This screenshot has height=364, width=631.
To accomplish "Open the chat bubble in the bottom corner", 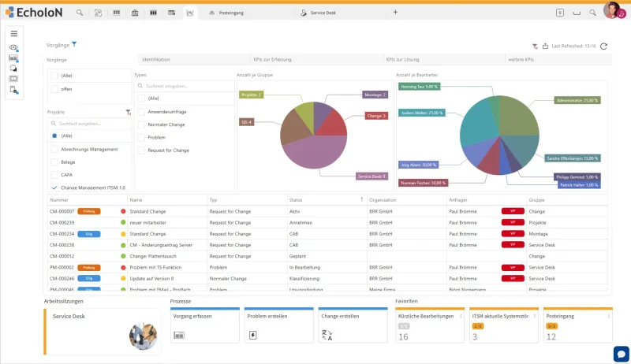I will point(619,353).
